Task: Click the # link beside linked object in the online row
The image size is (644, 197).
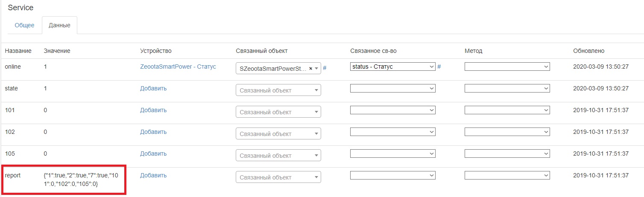Action: click(x=325, y=68)
